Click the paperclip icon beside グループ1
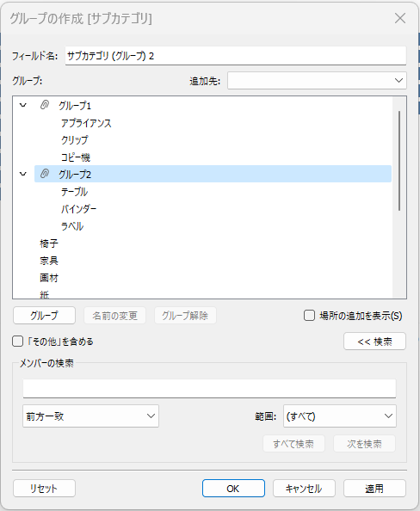The height and width of the screenshot is (511, 420). (x=45, y=105)
